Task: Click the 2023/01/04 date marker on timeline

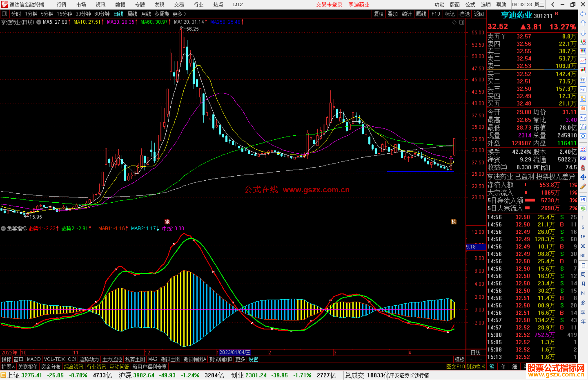Action: (234, 352)
